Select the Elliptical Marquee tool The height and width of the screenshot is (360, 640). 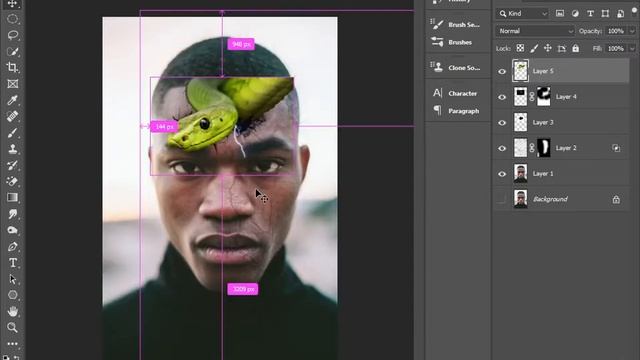click(12, 19)
